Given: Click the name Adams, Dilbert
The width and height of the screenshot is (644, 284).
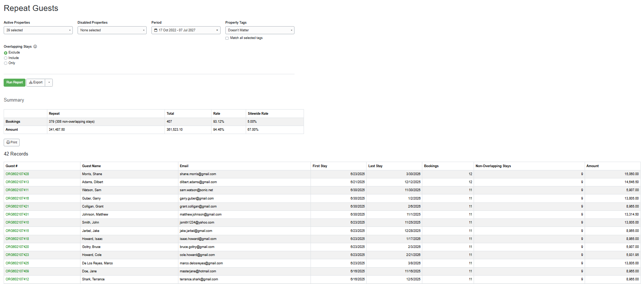Looking at the screenshot, I should pos(92,182).
